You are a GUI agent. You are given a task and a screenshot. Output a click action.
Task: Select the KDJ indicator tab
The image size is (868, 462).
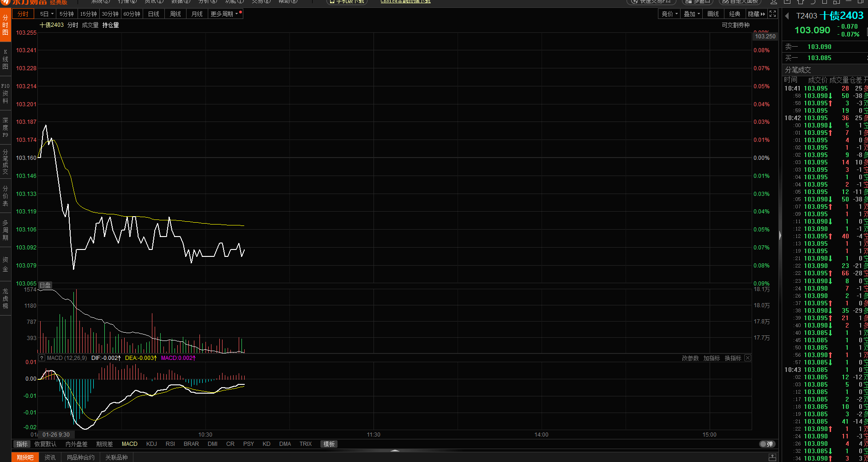(151, 444)
